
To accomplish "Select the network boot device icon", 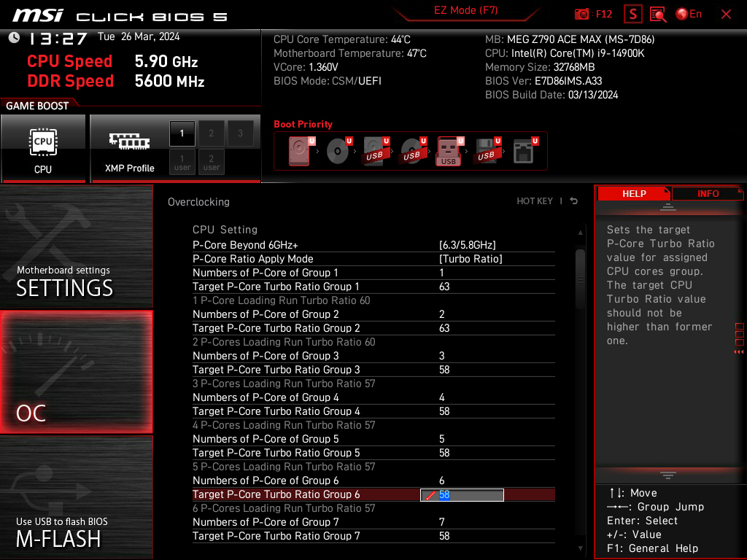I will (x=525, y=151).
